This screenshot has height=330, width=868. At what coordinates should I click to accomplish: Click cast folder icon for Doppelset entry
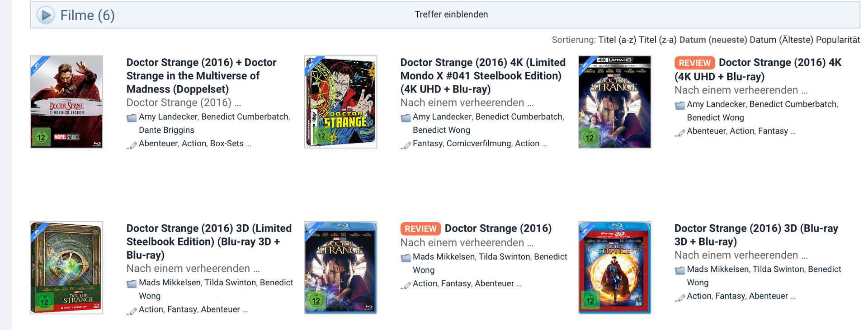[132, 118]
